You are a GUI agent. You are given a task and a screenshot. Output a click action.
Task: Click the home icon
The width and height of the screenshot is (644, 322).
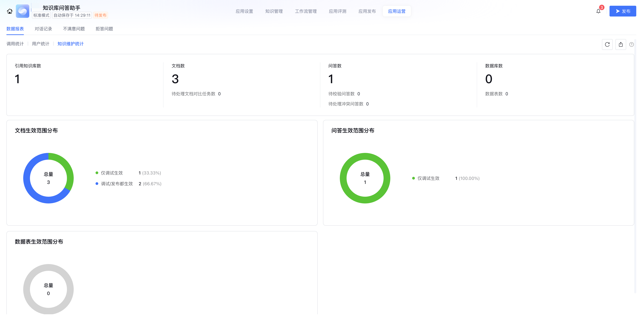point(10,11)
